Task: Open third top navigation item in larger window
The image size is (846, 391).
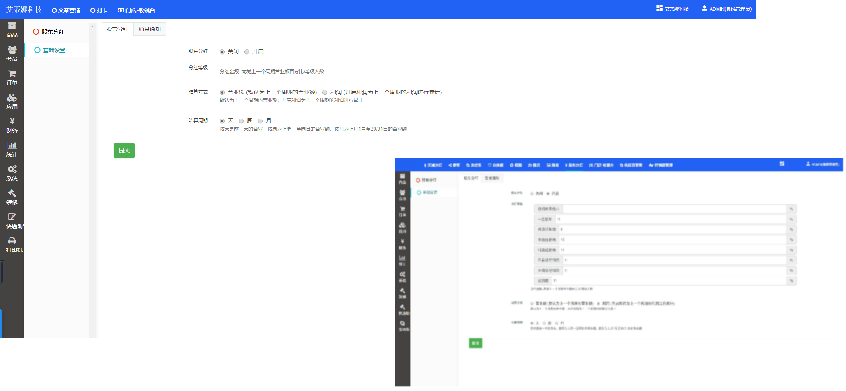Action: (136, 10)
